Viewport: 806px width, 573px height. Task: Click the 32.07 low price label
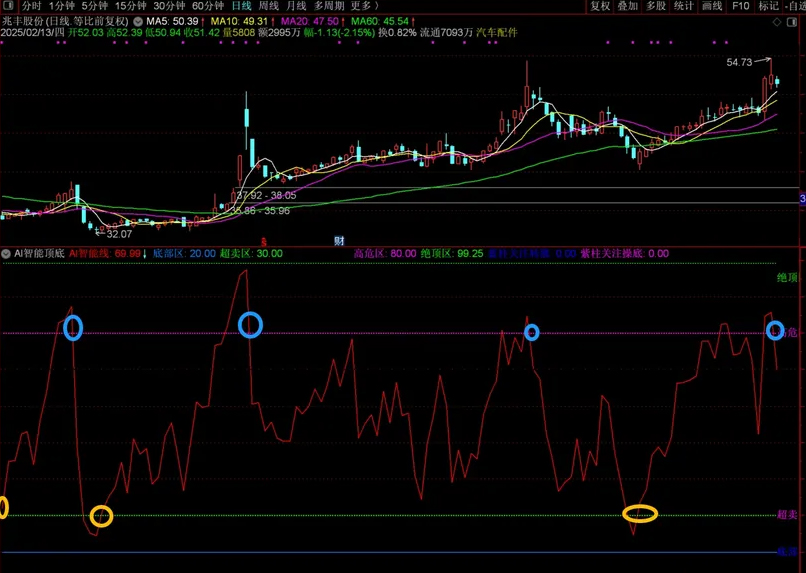click(119, 233)
